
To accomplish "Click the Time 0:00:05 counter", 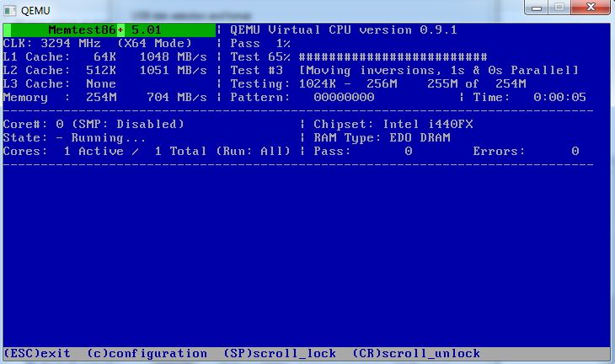I will [559, 98].
